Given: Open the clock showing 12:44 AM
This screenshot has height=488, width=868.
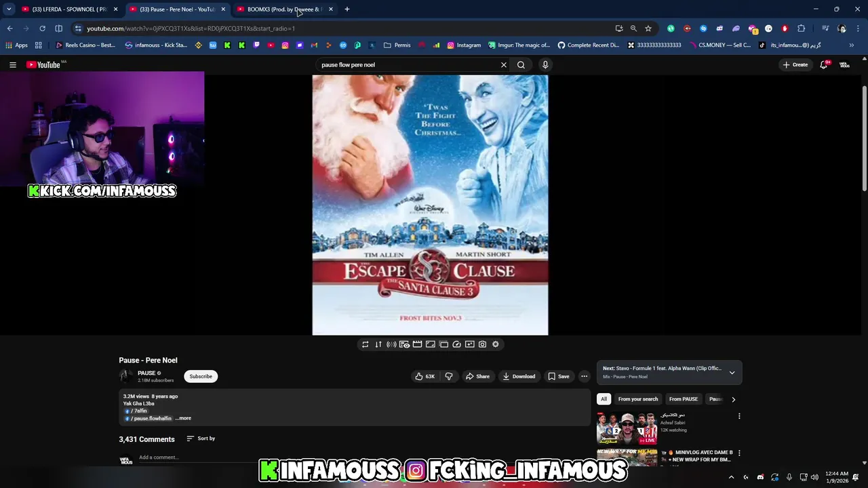Looking at the screenshot, I should pos(835,477).
